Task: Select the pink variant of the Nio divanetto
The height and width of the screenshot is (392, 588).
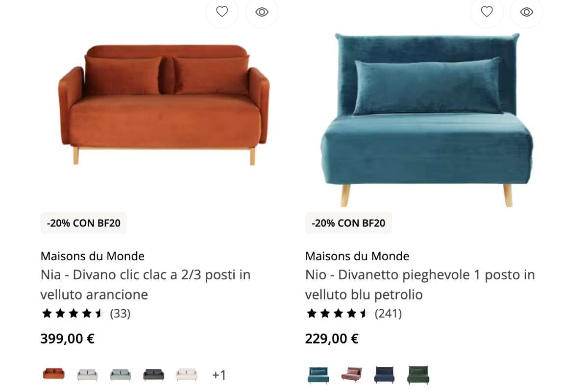Action: tap(350, 374)
